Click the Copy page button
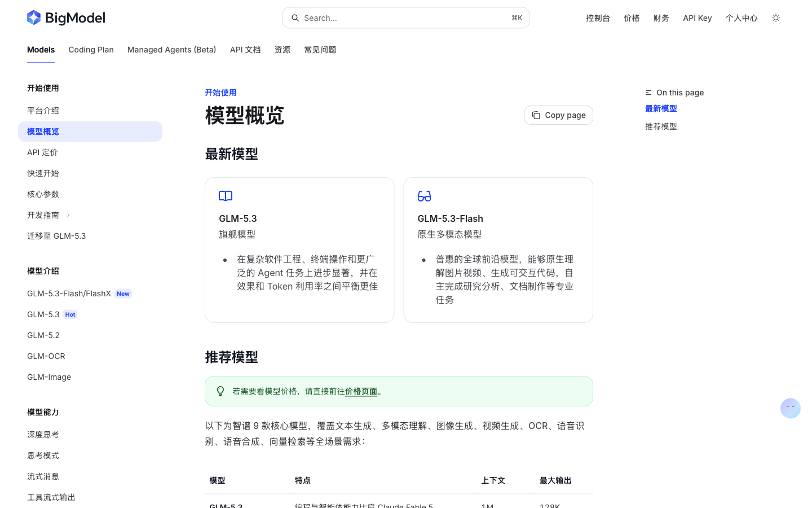Screen dimensions: 812x508 pyautogui.click(x=559, y=115)
